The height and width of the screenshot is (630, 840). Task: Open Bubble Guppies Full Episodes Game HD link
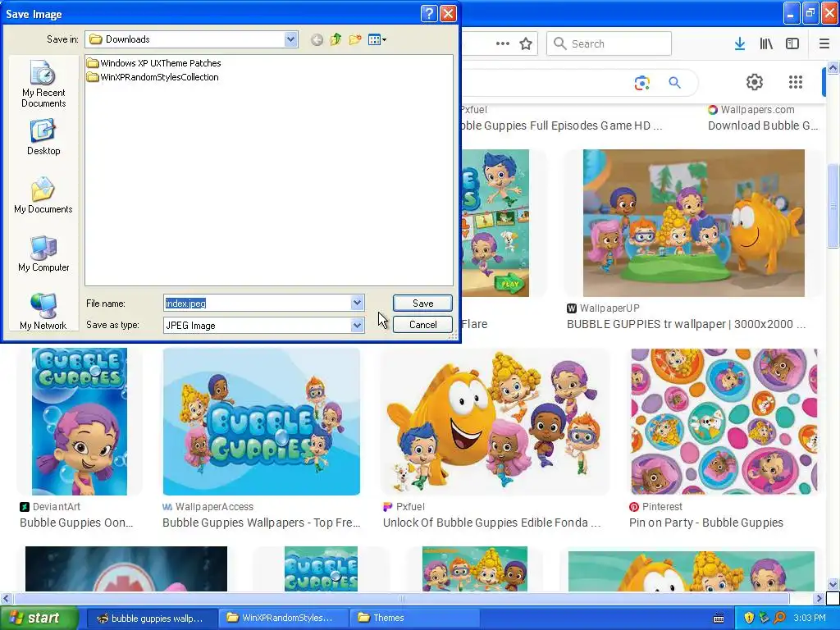pyautogui.click(x=561, y=126)
